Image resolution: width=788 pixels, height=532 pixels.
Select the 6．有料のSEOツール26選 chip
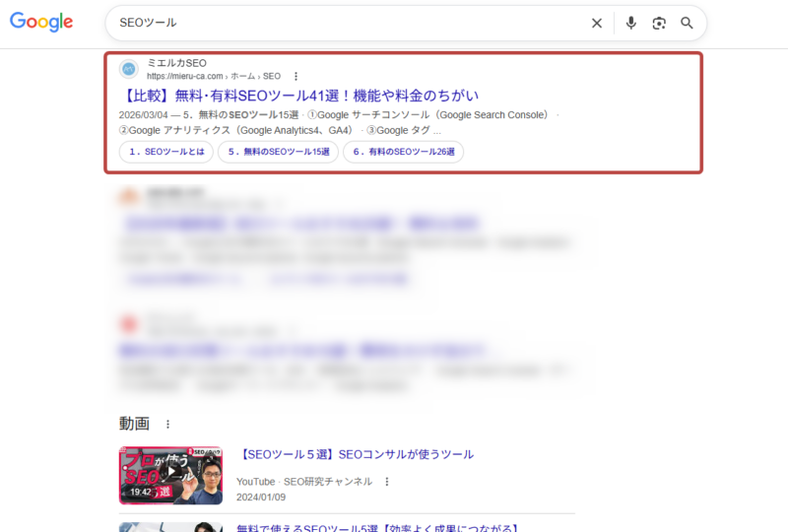(404, 152)
